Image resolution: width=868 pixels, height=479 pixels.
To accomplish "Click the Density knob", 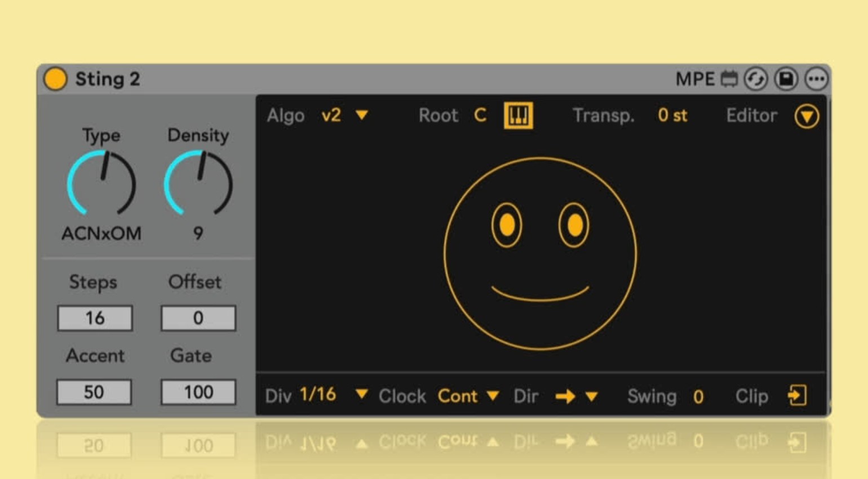I will 198,183.
